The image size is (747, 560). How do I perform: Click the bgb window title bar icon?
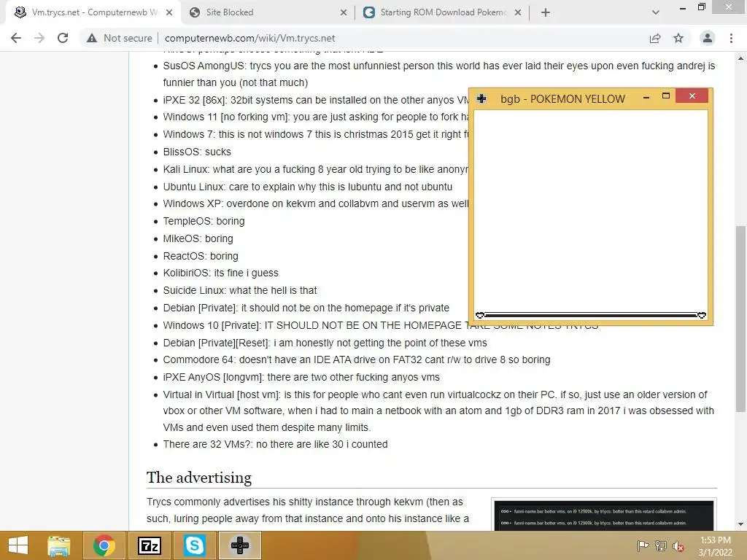click(x=481, y=98)
